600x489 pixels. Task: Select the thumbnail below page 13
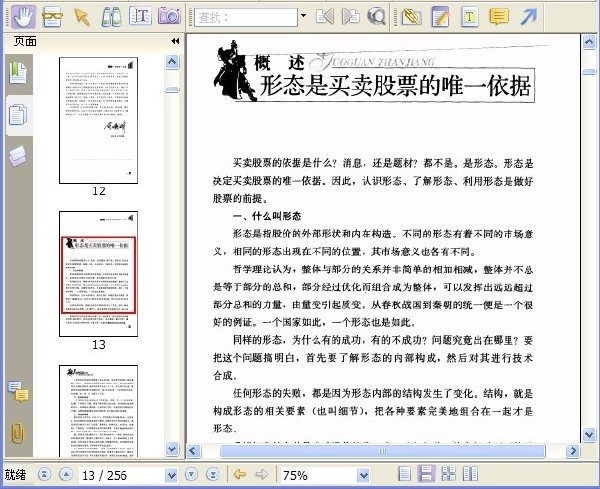(98, 411)
